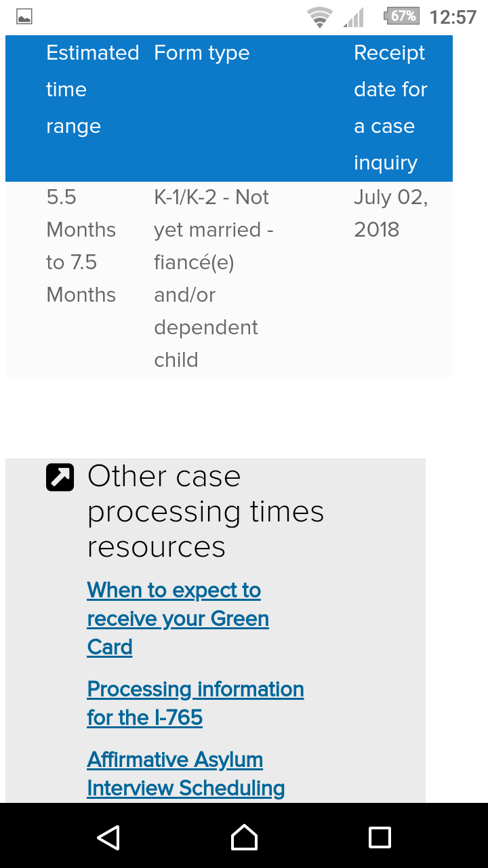This screenshot has width=488, height=868.
Task: Open 'Processing information for the I-765' link
Action: point(195,703)
